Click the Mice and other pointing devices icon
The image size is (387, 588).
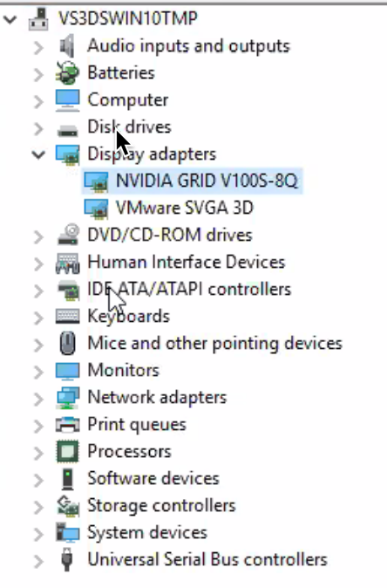pyautogui.click(x=67, y=343)
